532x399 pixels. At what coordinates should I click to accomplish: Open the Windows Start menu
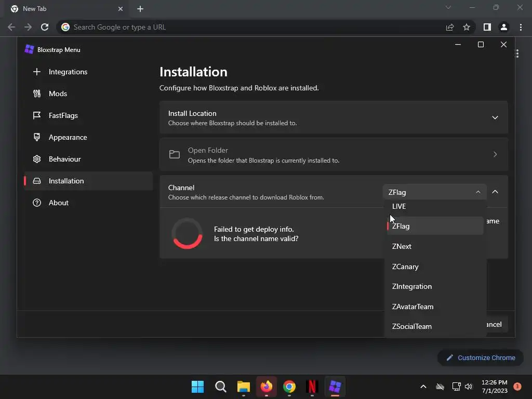tap(197, 387)
